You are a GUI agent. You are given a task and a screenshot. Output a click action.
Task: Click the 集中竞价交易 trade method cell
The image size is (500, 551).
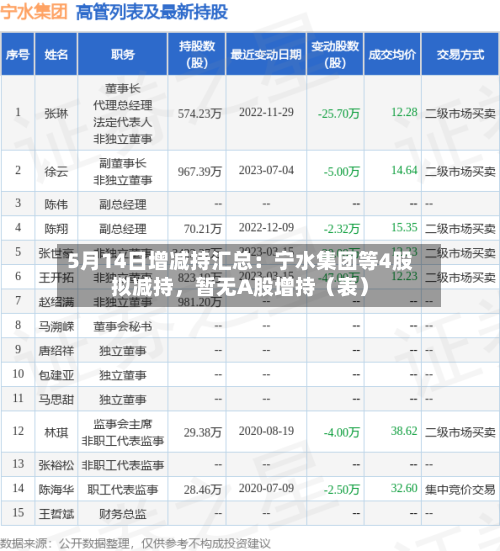pos(460,490)
